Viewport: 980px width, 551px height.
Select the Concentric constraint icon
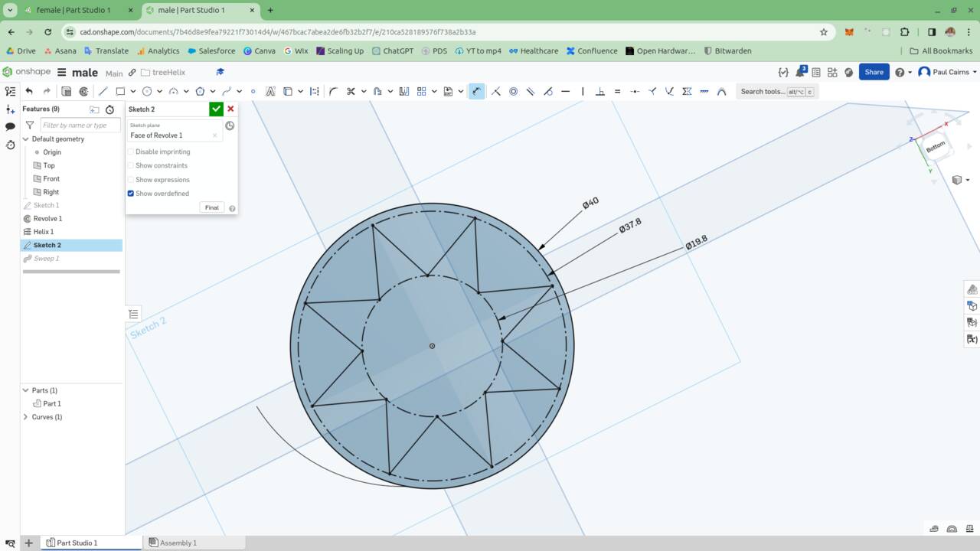click(513, 91)
